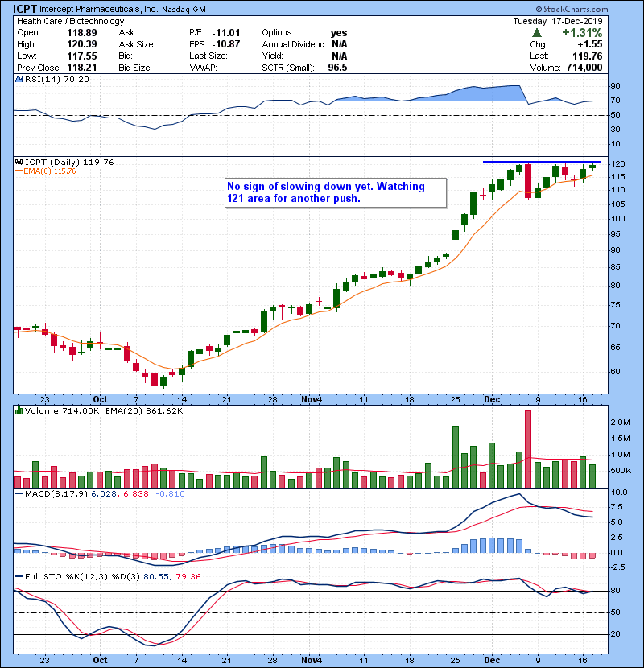Click the volume bars icon
This screenshot has width=644, height=668.
click(x=19, y=410)
